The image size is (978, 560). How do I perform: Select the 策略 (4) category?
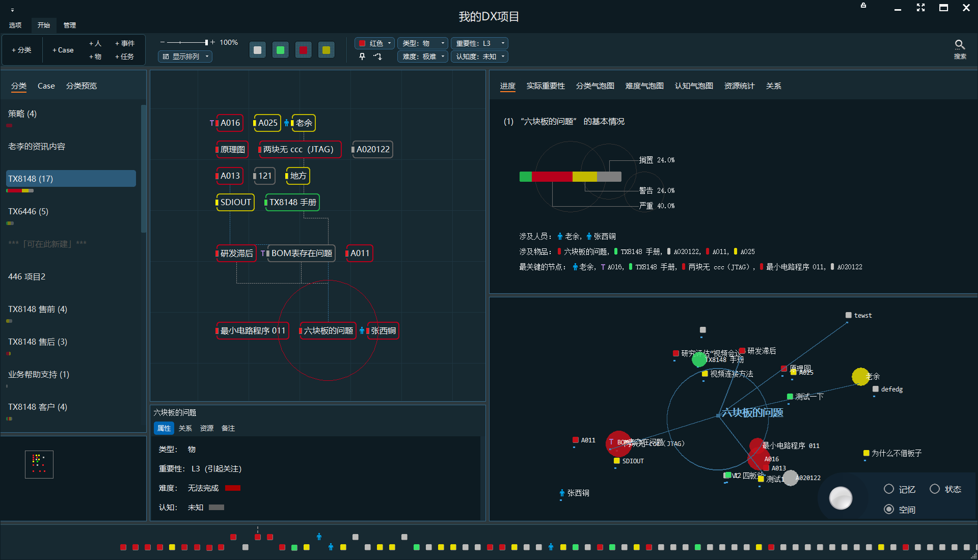[71, 114]
